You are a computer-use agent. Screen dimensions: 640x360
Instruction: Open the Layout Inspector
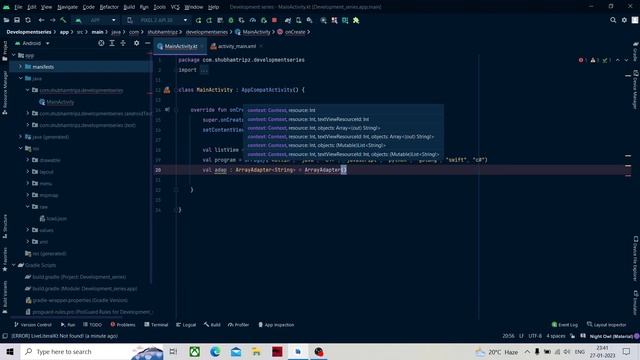pos(606,325)
